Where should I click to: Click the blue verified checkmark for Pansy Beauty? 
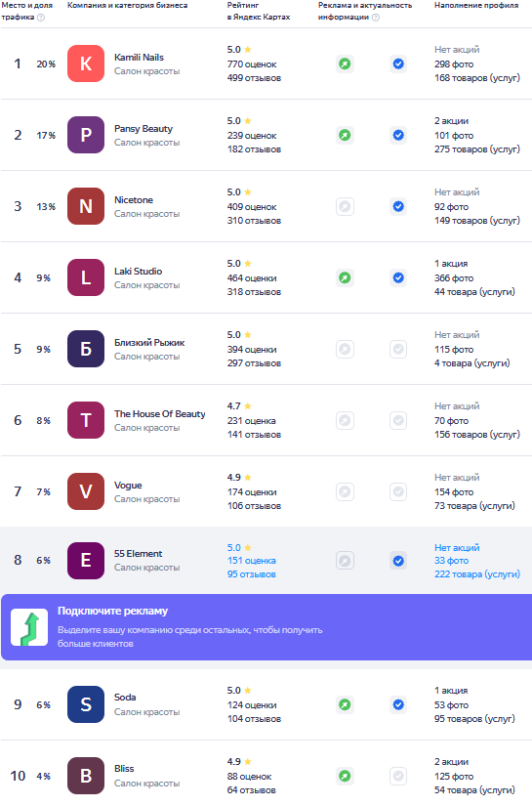point(398,135)
